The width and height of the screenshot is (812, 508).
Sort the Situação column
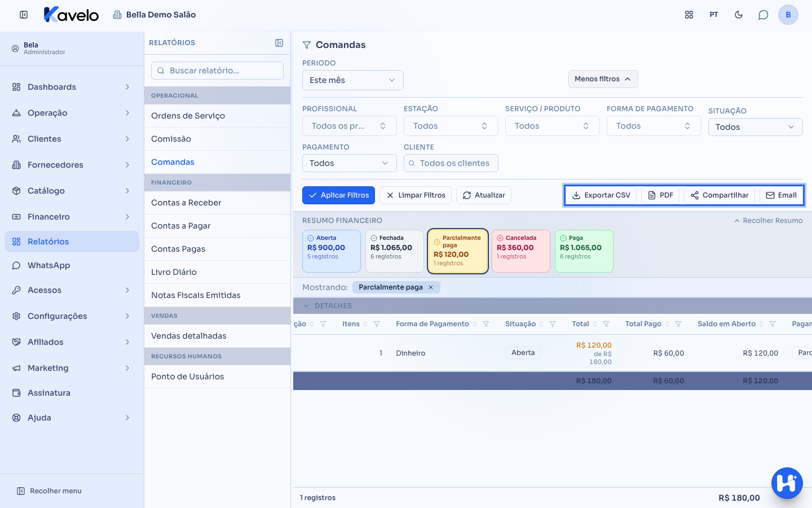(541, 324)
